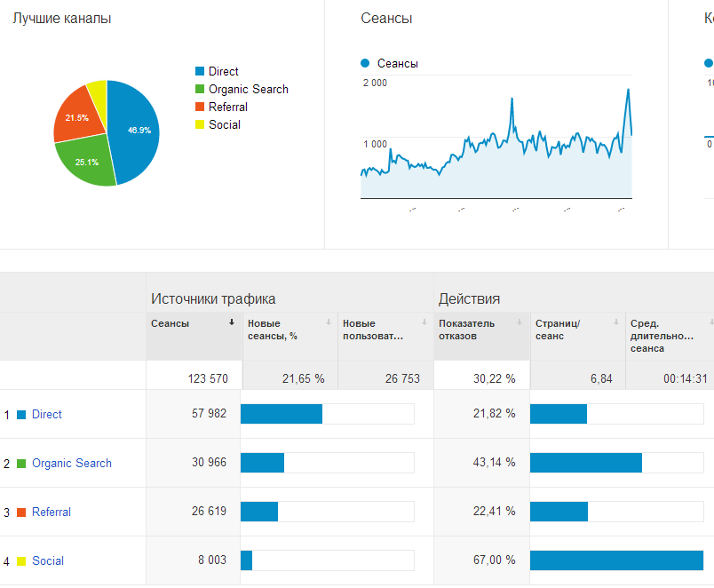Screen dimensions: 714x588
Task: Click green Organic Search legend swatch
Action: 200,90
